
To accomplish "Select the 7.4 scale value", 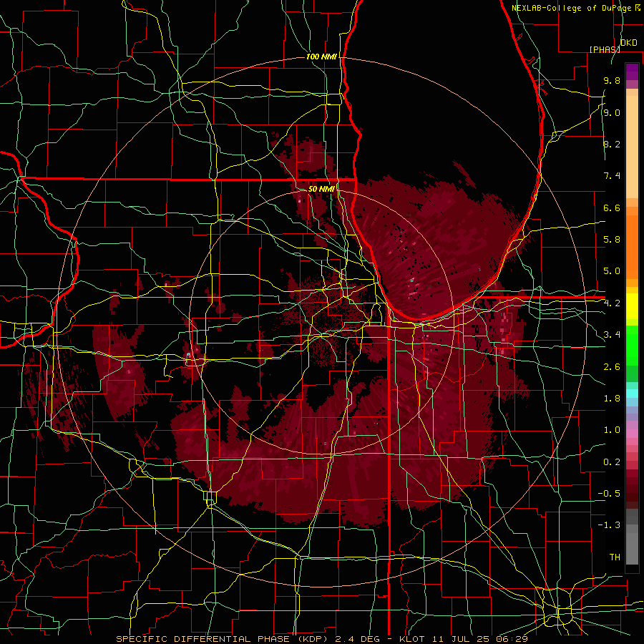I will [x=612, y=176].
